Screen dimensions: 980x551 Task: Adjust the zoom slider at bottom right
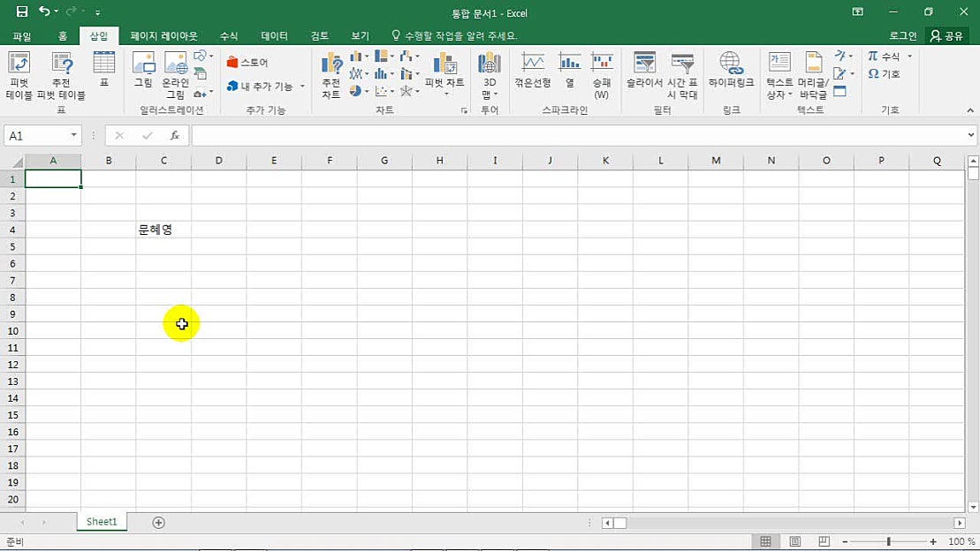[x=887, y=541]
